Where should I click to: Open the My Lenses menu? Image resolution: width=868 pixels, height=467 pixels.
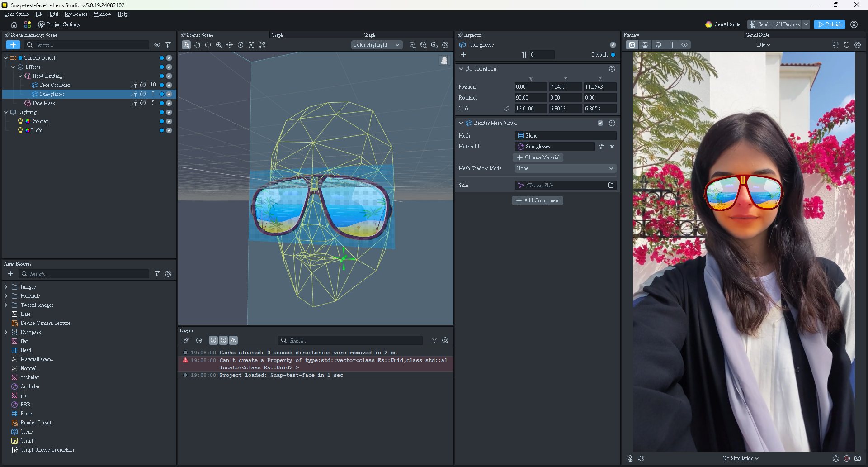76,14
